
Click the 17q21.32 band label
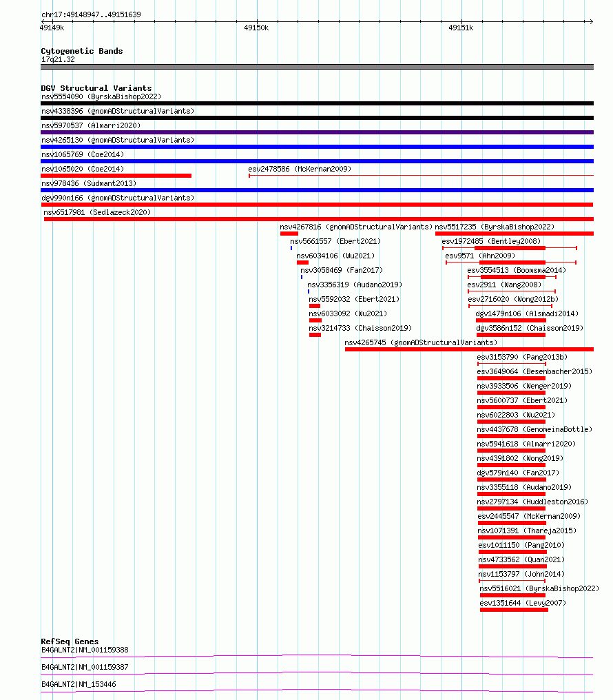tap(58, 59)
